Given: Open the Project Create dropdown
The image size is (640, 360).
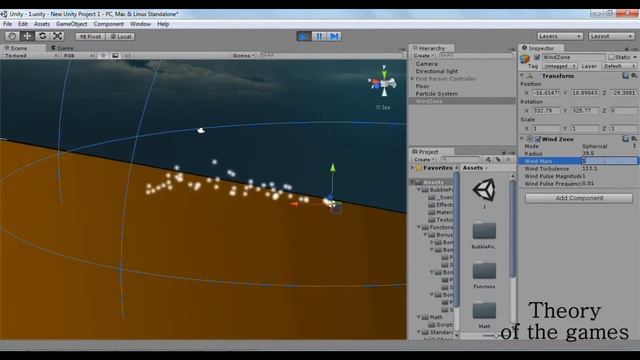Looking at the screenshot, I should [x=423, y=160].
